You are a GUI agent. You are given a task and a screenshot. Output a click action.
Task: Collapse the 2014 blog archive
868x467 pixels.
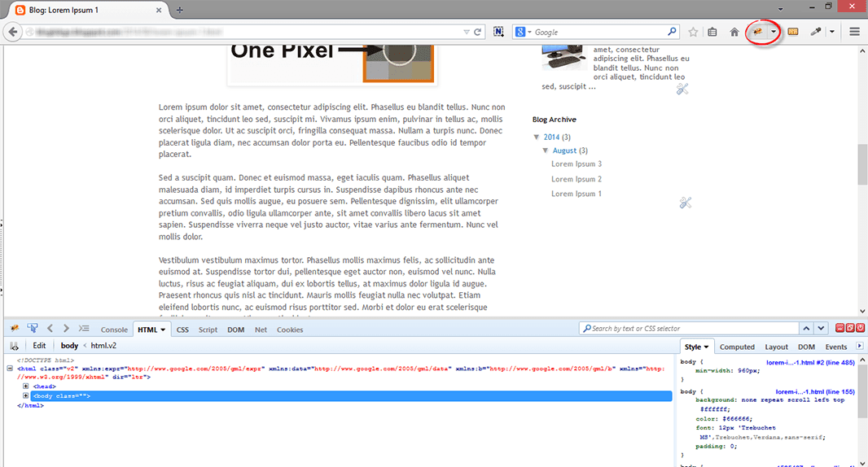click(x=537, y=137)
